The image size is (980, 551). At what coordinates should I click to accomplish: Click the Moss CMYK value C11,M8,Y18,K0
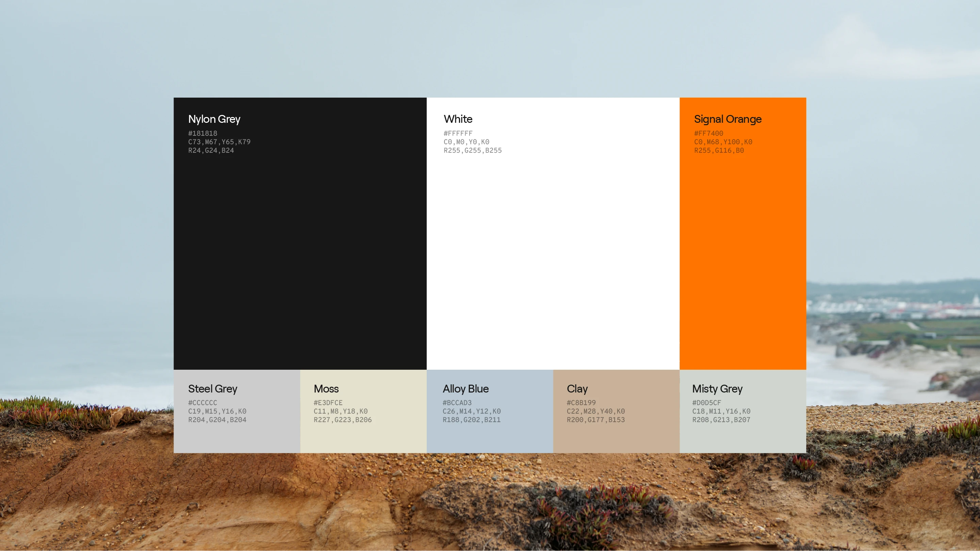pos(341,412)
